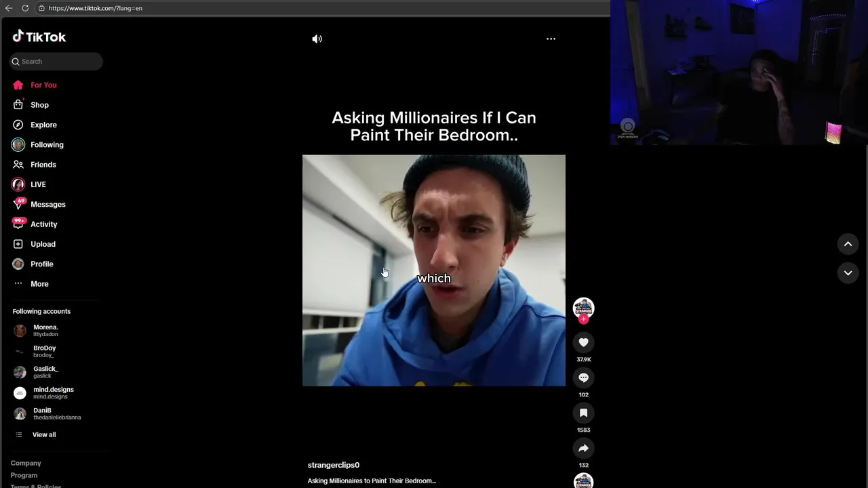Image resolution: width=868 pixels, height=488 pixels.
Task: Click the For You home icon
Action: (x=18, y=85)
